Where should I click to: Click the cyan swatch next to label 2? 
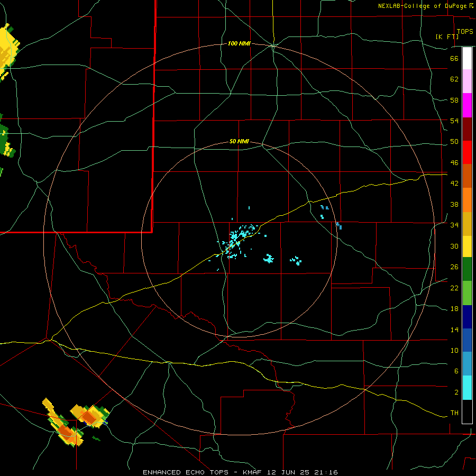(467, 388)
